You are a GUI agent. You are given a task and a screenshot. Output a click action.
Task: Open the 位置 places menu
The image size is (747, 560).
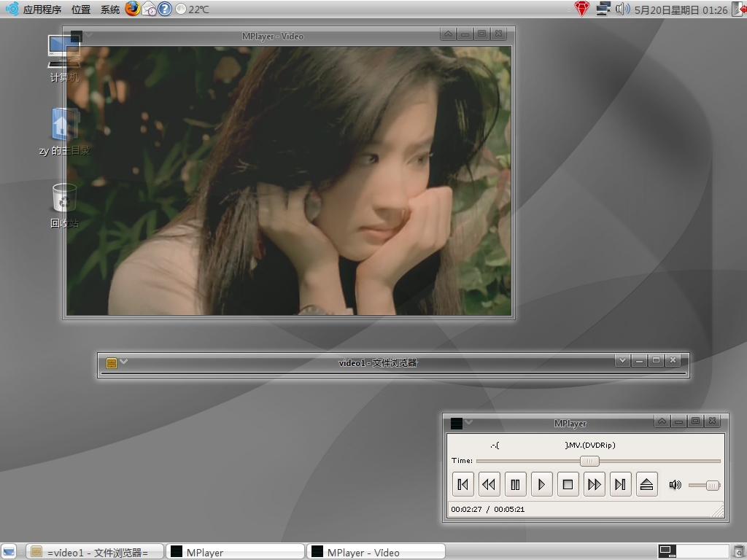[x=81, y=9]
